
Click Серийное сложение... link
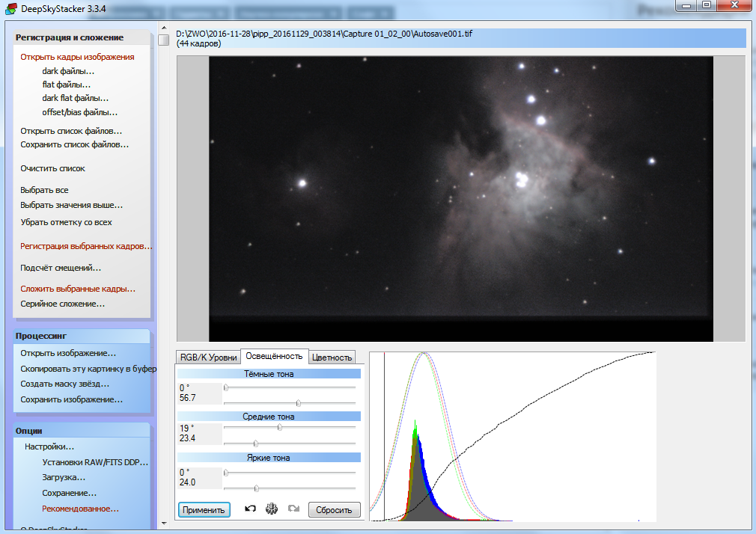click(x=62, y=304)
